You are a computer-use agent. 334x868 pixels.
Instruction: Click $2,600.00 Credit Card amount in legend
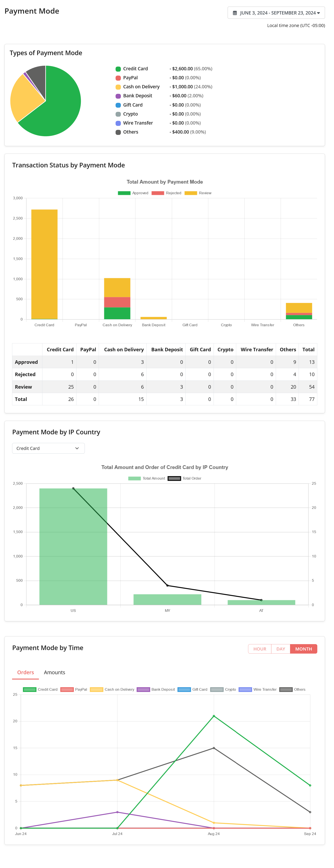182,69
